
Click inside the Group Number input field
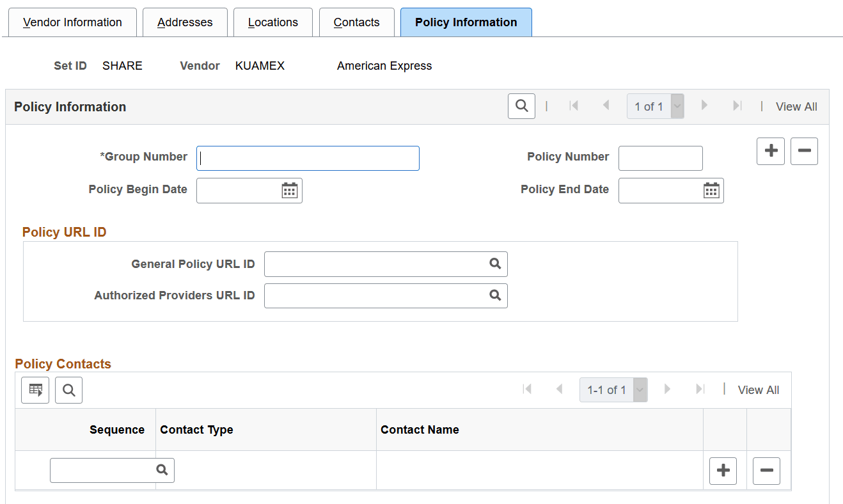[x=307, y=158]
